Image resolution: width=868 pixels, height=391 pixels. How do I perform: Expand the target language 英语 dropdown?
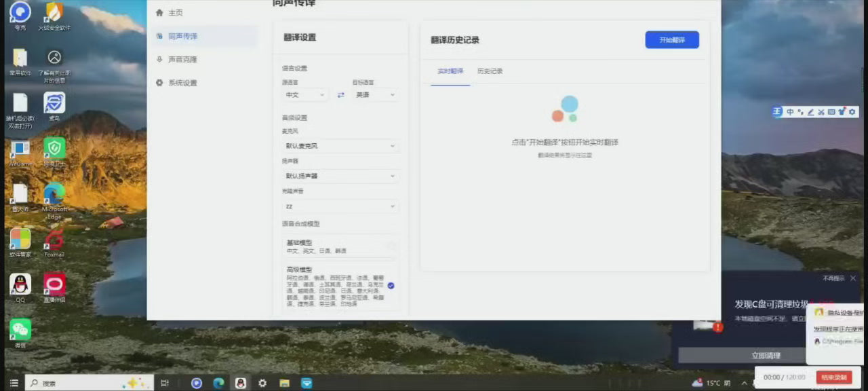click(376, 95)
